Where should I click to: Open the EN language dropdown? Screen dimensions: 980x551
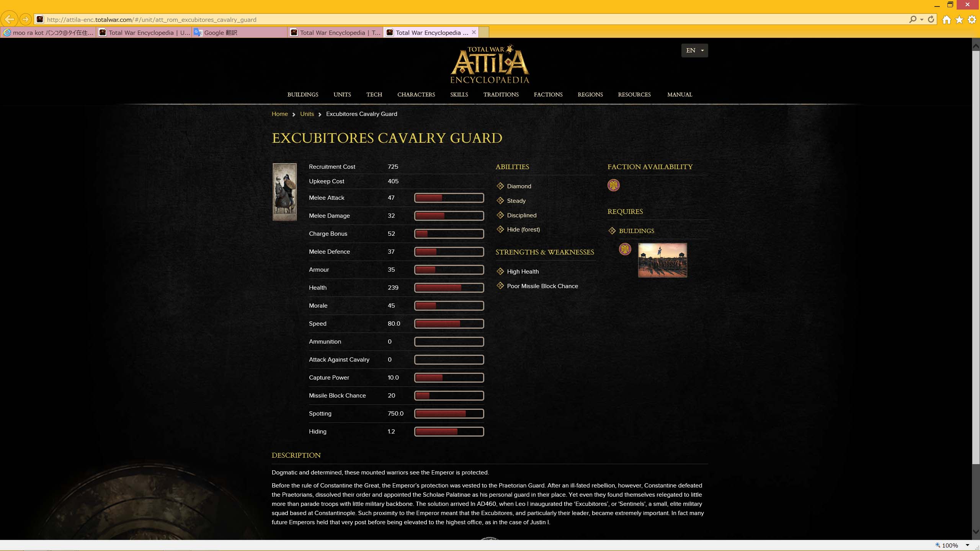[x=694, y=51]
